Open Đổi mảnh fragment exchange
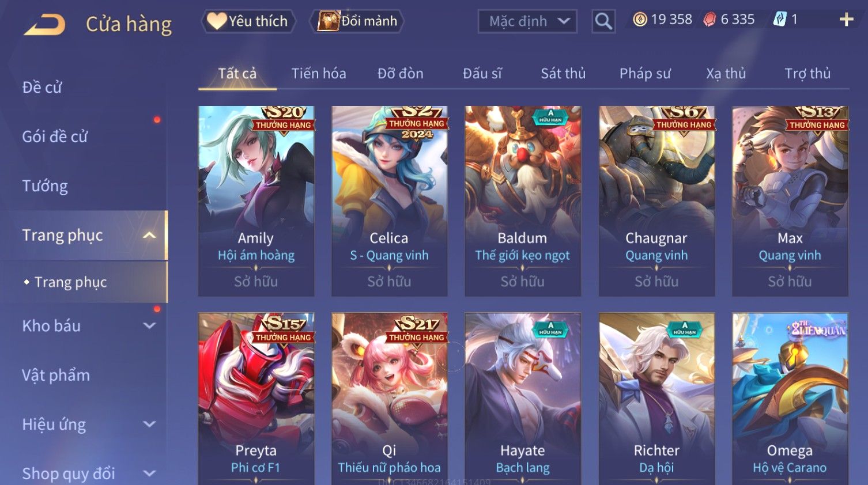This screenshot has height=485, width=868. tap(357, 21)
